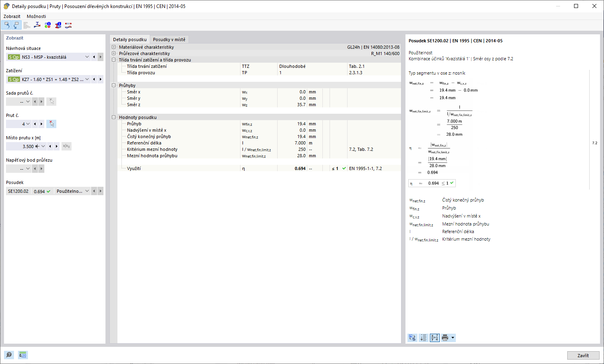The height and width of the screenshot is (364, 604).
Task: Click the cursor pick icon beside Prut č.
Action: 51,124
